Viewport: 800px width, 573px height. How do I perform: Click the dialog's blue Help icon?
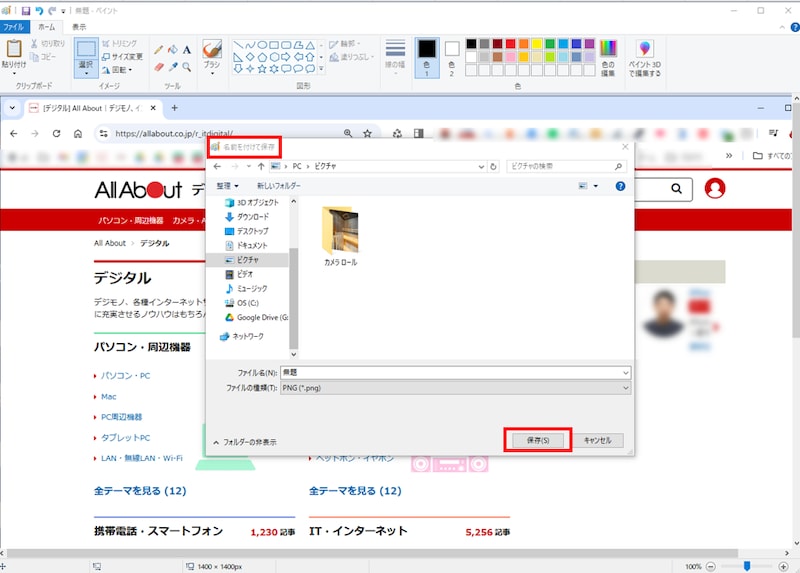[x=620, y=186]
